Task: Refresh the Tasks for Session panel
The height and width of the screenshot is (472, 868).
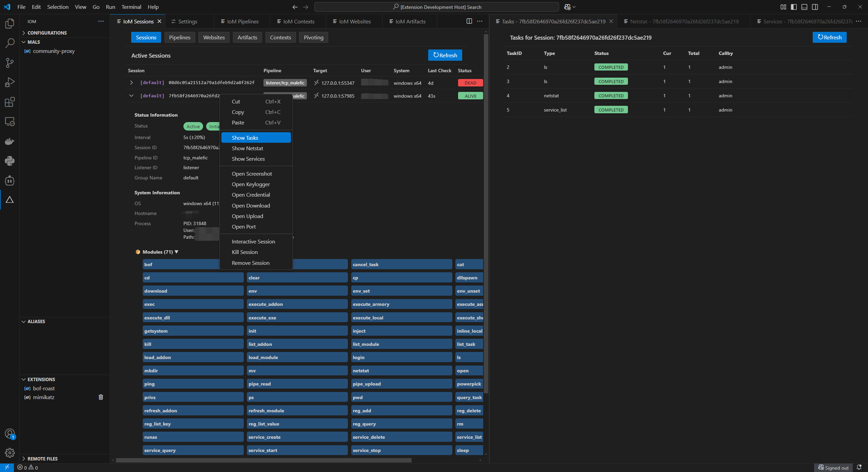Action: point(829,37)
